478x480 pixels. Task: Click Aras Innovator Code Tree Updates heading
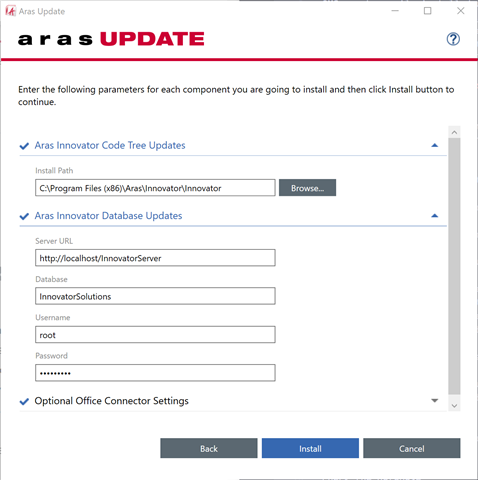110,145
